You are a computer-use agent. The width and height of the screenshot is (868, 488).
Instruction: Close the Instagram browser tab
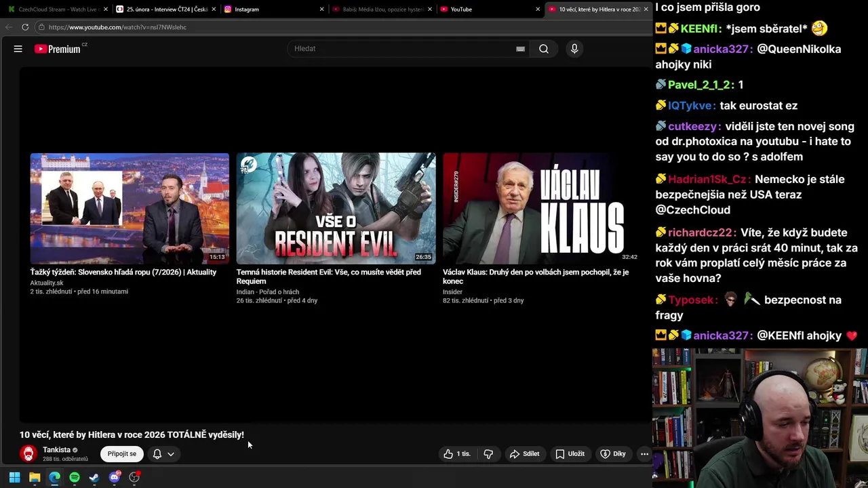point(321,9)
